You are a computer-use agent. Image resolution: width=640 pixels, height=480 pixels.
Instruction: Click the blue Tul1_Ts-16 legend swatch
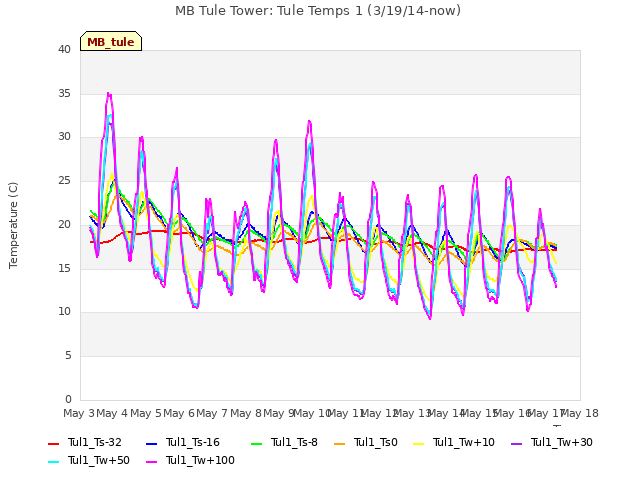tap(151, 444)
